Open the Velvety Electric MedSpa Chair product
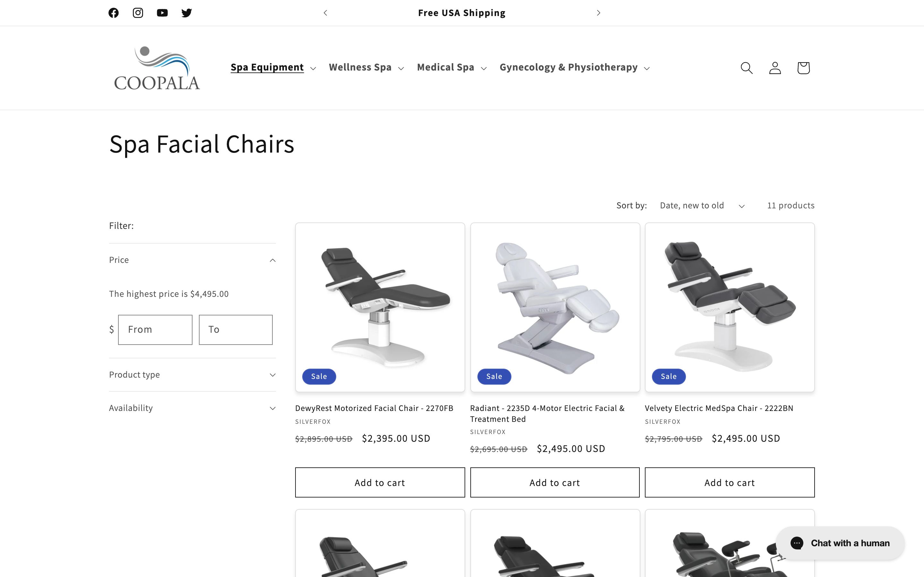 (719, 408)
